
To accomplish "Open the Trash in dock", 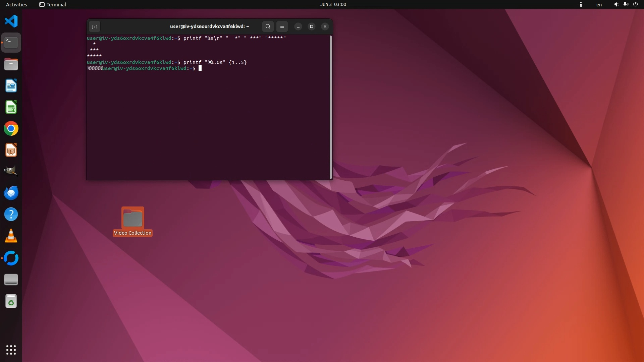I will (11, 301).
